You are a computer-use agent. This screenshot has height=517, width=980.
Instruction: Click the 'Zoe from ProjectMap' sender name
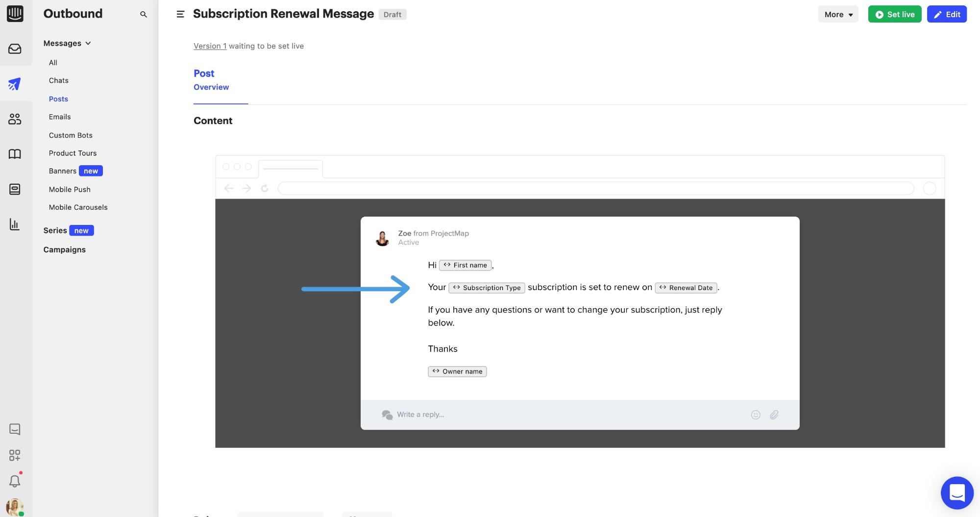click(x=433, y=233)
